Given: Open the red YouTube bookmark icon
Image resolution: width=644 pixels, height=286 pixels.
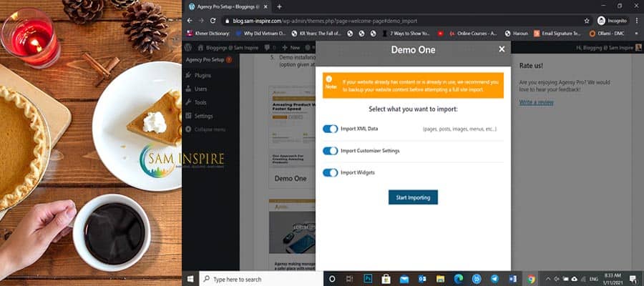Looking at the screenshot, I should pyautogui.click(x=440, y=34).
